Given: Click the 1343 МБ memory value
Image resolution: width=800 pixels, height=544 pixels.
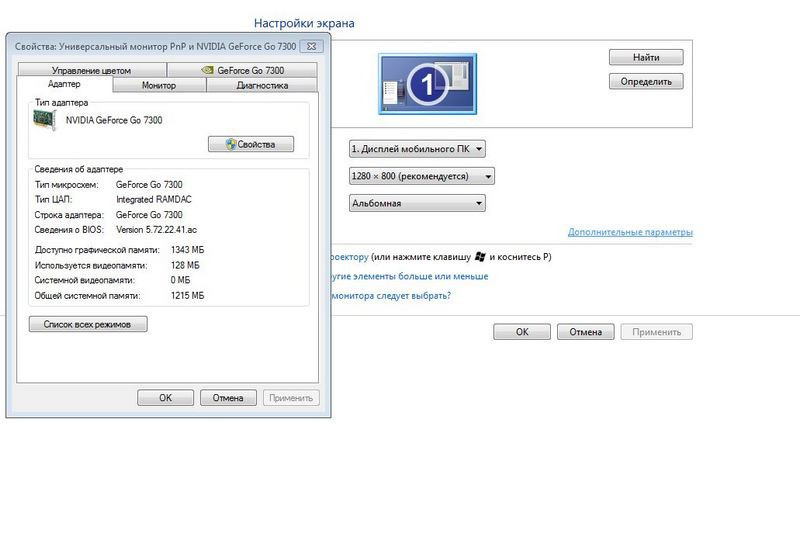Looking at the screenshot, I should coord(187,250).
